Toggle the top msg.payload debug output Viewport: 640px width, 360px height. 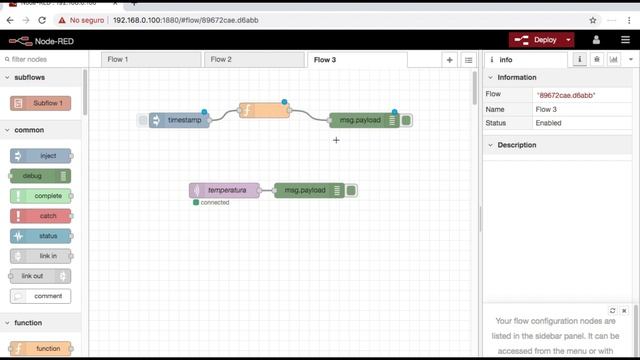point(406,120)
